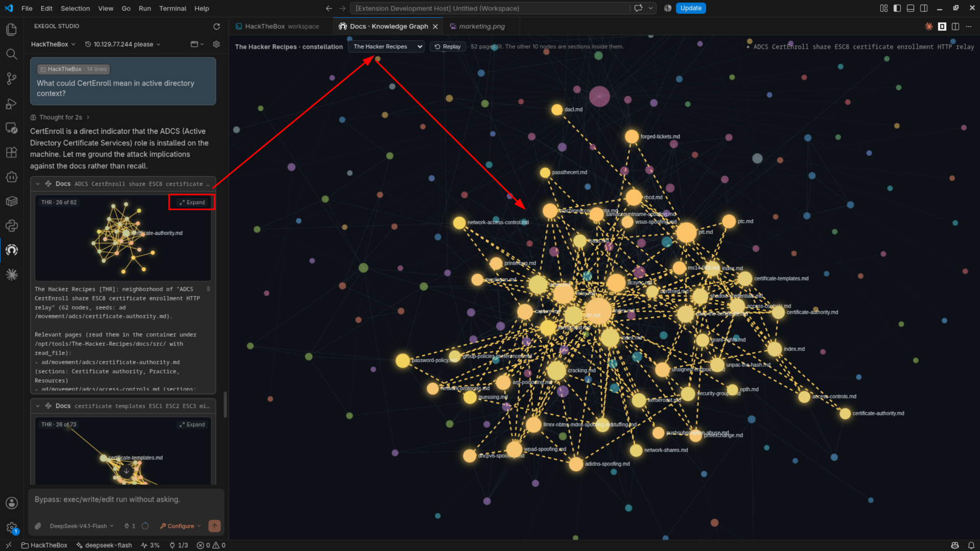The image size is (980, 551).
Task: Click the Copilot status icon in status bar
Action: pos(954,545)
